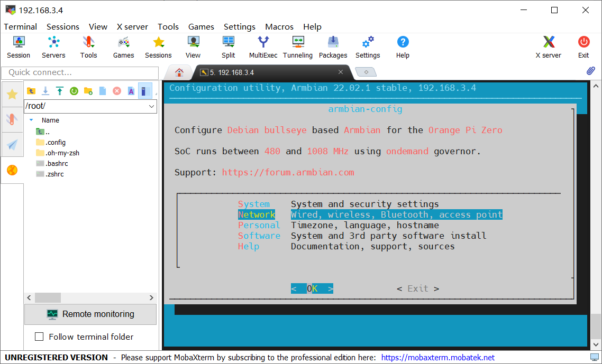Go to parent folder in SFTP toolbar
Image resolution: width=602 pixels, height=364 pixels.
click(31, 91)
